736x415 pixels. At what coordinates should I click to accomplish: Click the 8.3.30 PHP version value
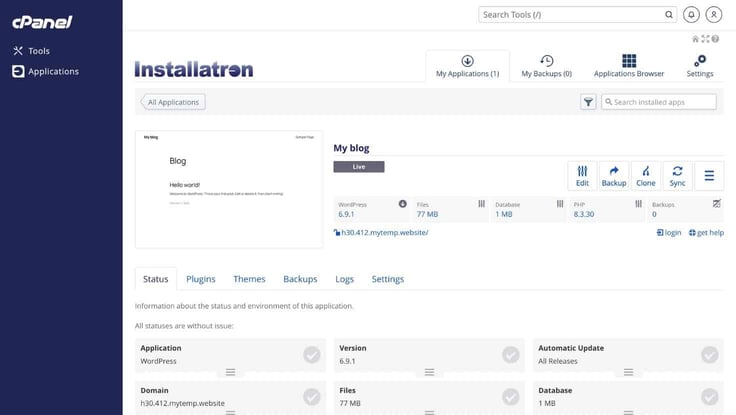pyautogui.click(x=583, y=214)
